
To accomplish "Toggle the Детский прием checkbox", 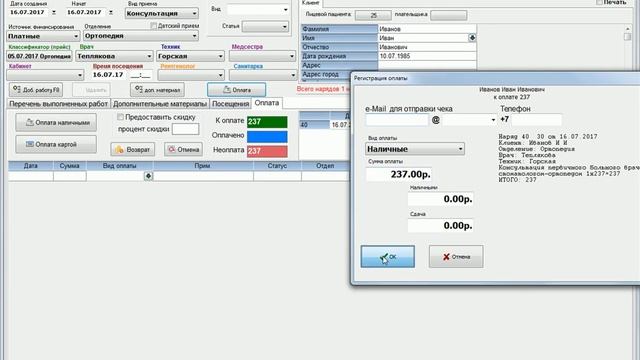I will point(153,26).
